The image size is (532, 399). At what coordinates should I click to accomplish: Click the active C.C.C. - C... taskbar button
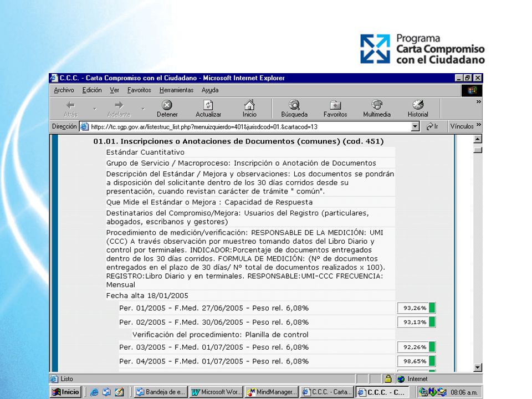(x=382, y=392)
